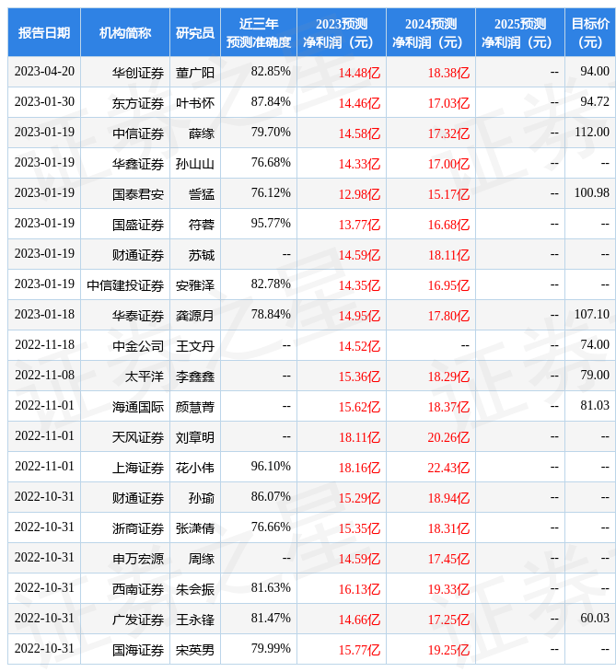Select researcher 宋英男
This screenshot has width=616, height=672.
[195, 651]
